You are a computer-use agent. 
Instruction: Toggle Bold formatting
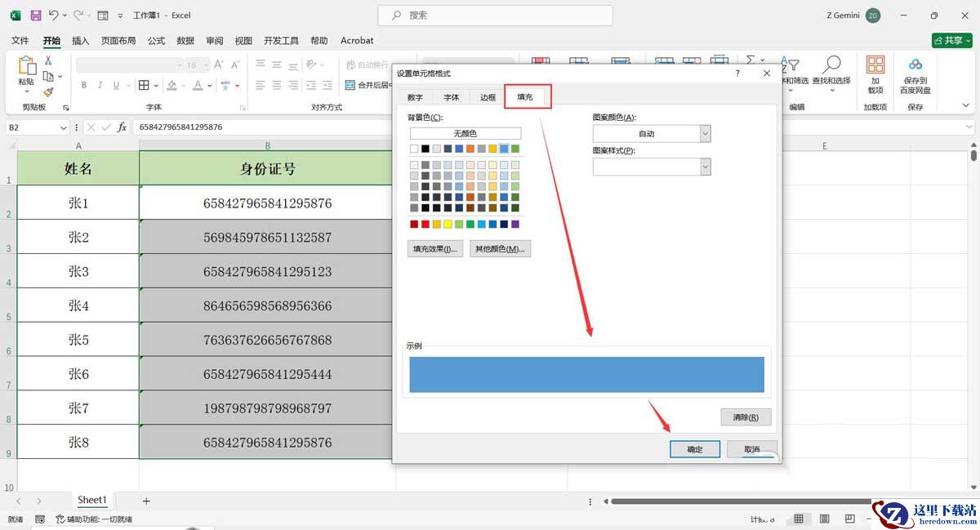pos(84,85)
